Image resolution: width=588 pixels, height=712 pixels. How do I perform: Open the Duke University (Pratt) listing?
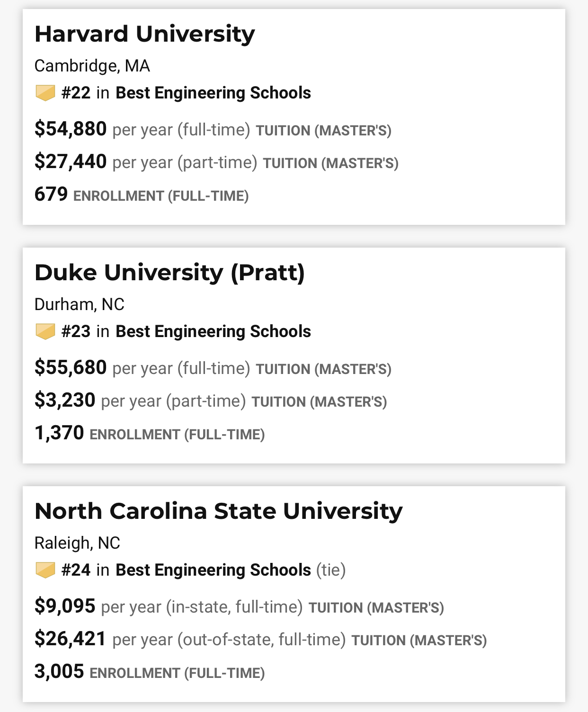click(169, 273)
